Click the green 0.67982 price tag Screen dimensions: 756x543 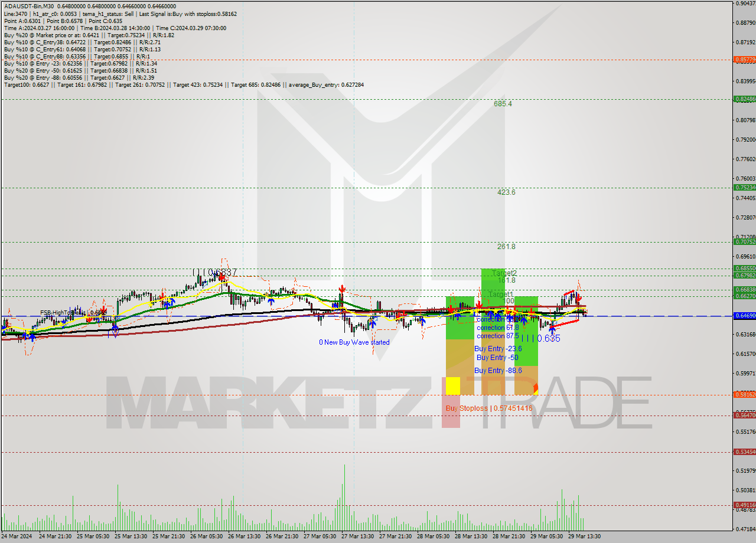click(744, 276)
